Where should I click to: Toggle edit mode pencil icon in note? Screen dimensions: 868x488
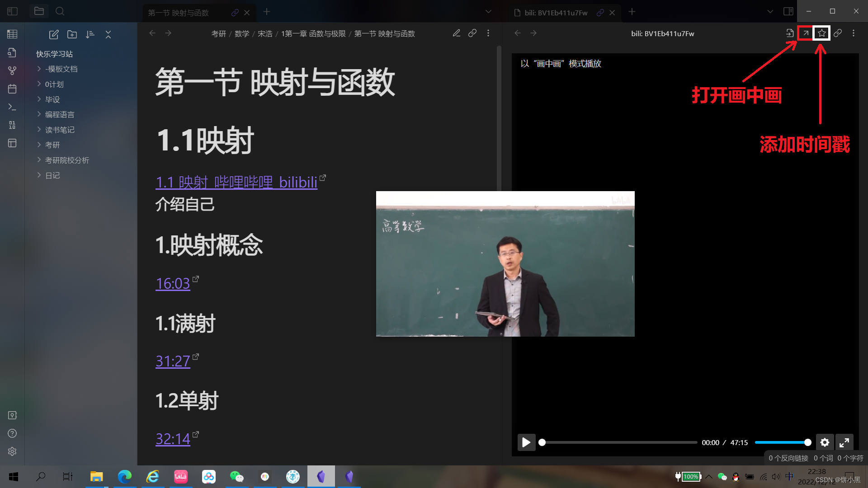point(456,33)
